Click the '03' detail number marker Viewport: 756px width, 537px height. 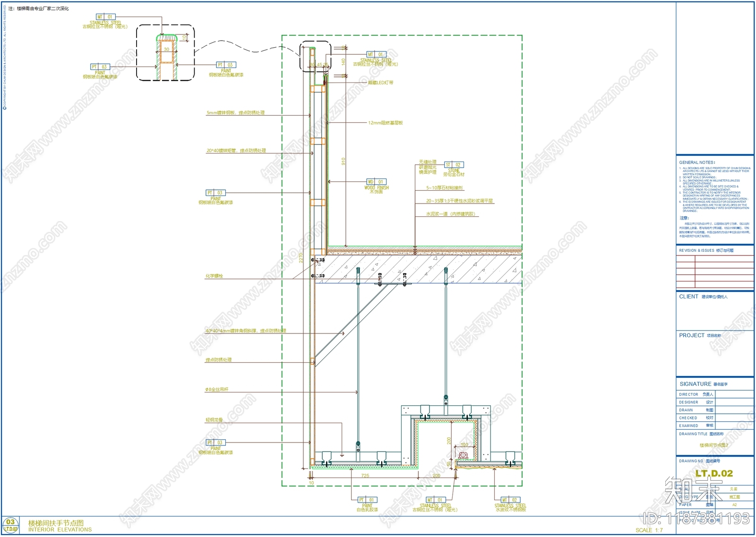[10, 522]
